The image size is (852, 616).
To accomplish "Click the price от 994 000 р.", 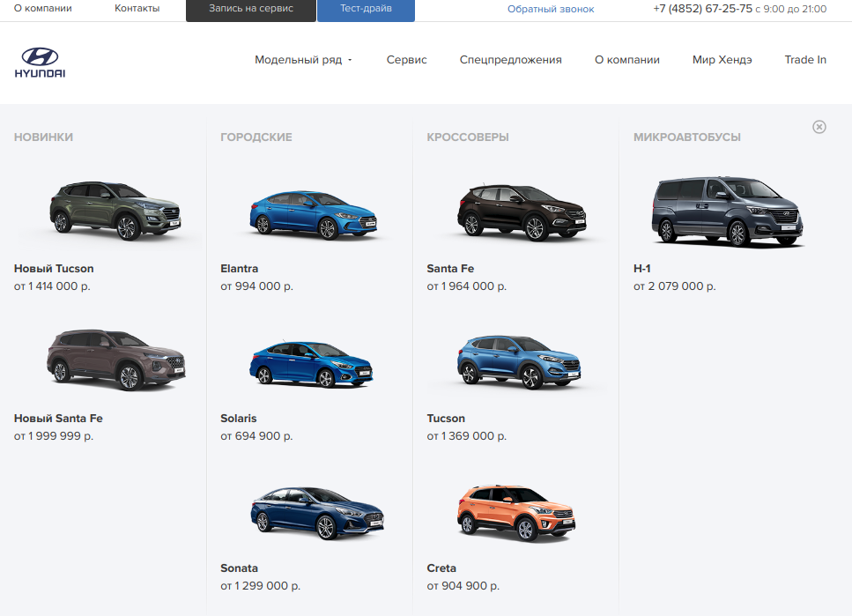I will pos(256,286).
